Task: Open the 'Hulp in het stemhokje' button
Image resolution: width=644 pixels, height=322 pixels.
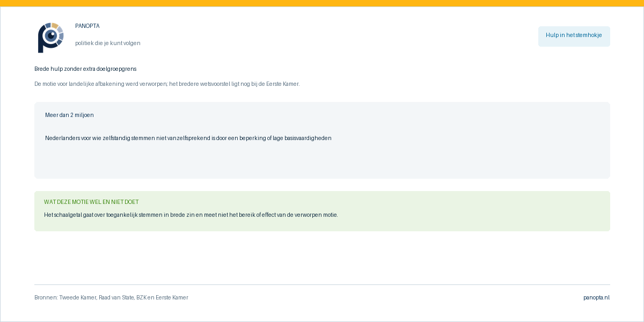Action: click(x=574, y=36)
